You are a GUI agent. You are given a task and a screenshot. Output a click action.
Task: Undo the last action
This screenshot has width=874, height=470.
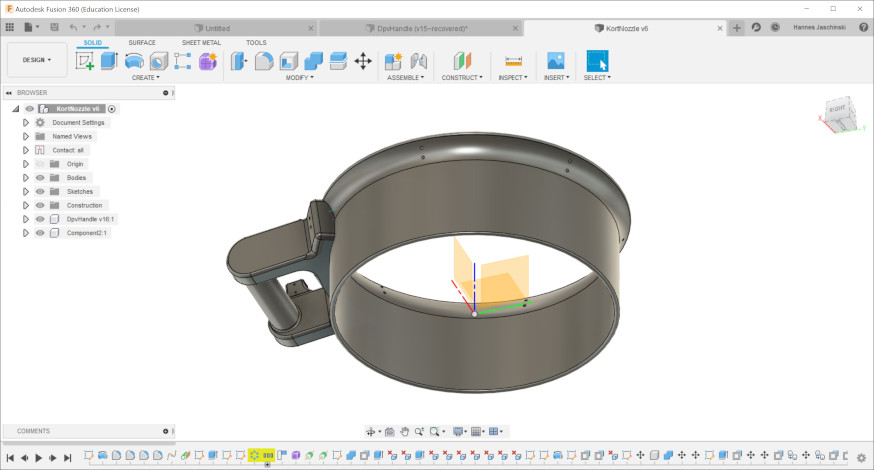(74, 27)
